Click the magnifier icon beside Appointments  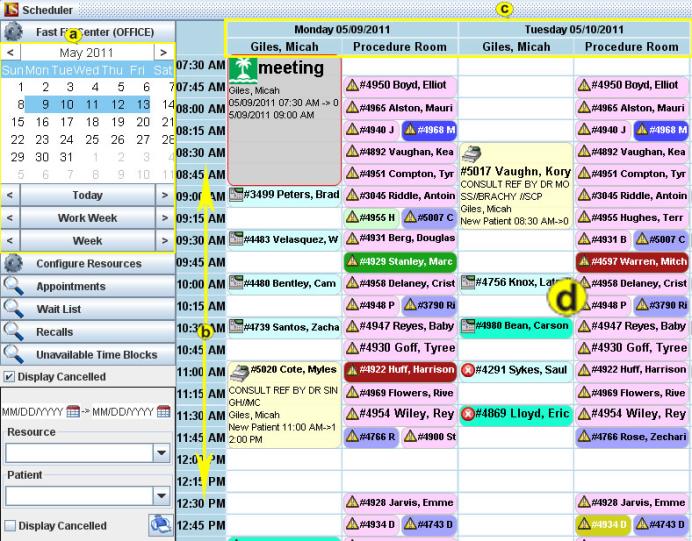13,286
